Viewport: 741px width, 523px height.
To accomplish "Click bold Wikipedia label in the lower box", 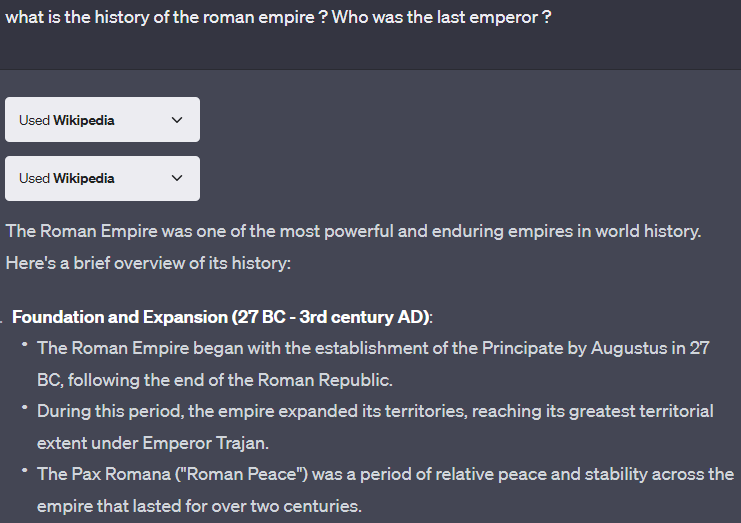I will 84,179.
